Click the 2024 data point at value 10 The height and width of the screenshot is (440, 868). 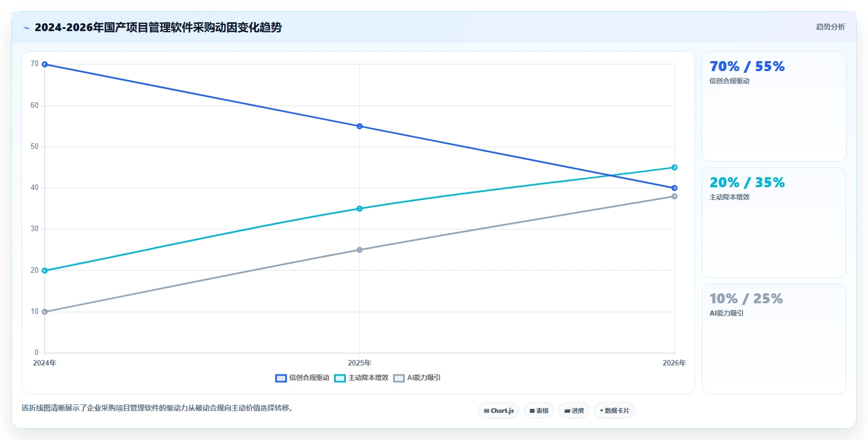pyautogui.click(x=45, y=312)
